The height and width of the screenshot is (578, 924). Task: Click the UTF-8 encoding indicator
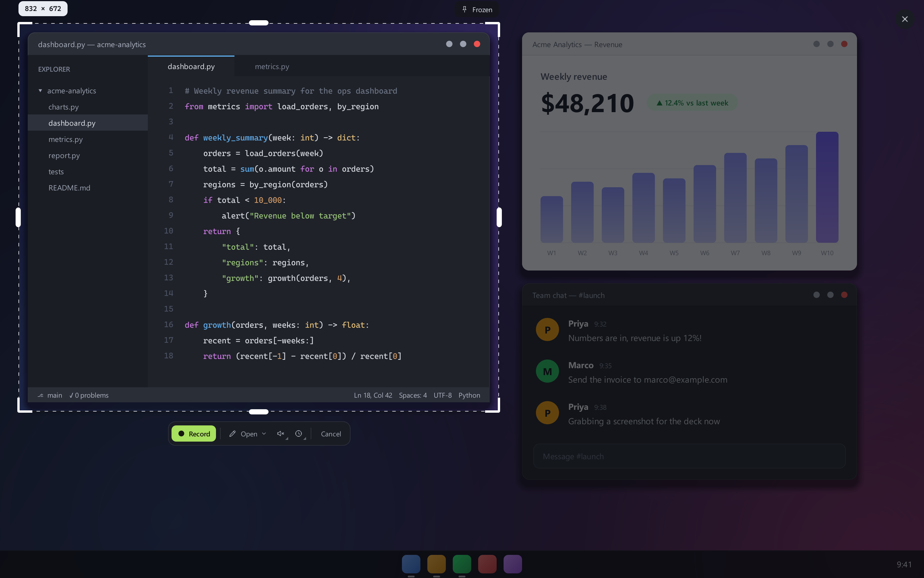point(443,395)
